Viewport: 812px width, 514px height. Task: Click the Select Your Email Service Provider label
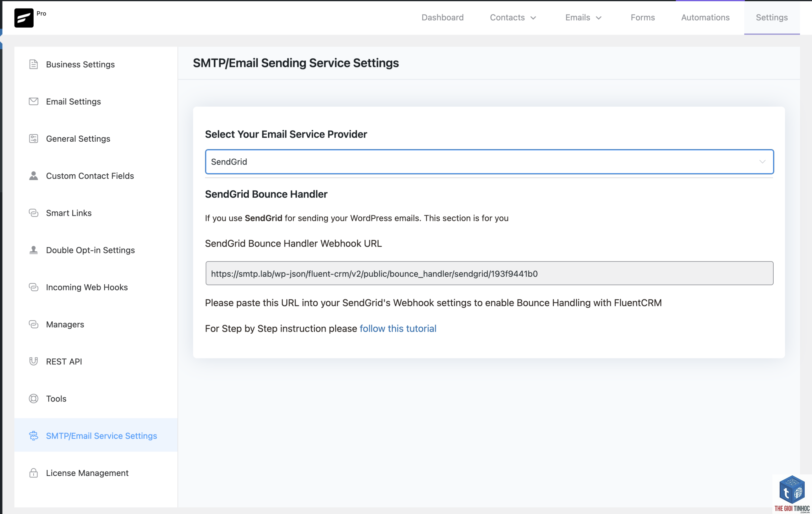point(286,134)
